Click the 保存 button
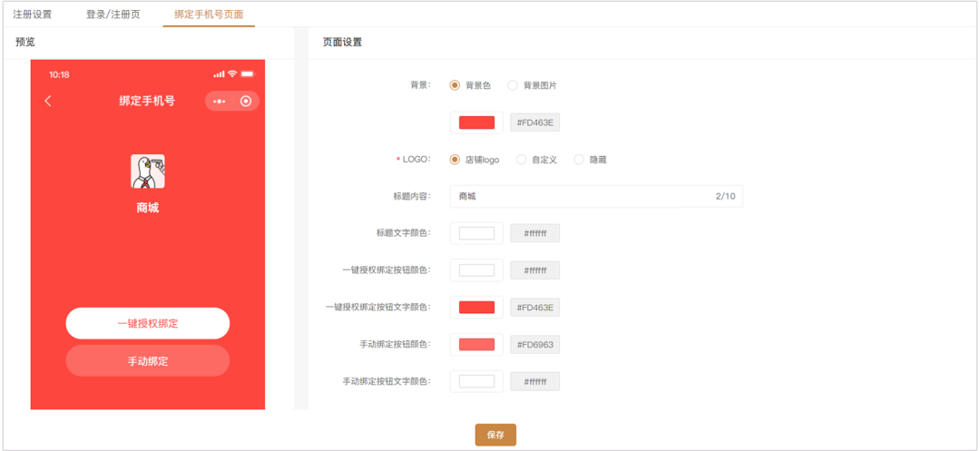 495,435
